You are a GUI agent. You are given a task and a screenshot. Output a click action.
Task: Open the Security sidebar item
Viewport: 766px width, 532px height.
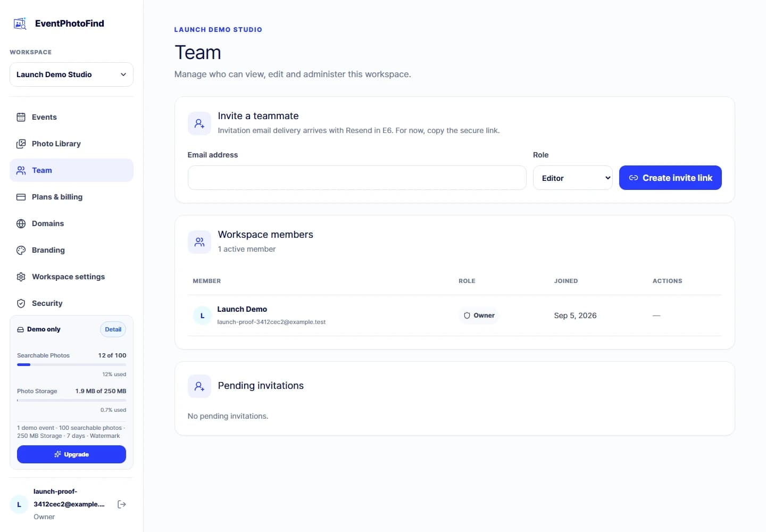tap(71, 303)
